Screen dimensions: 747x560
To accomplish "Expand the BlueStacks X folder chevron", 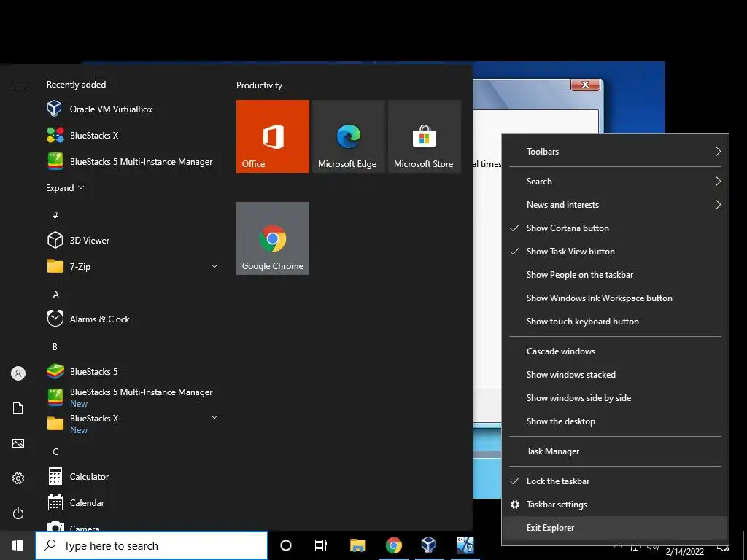I will tap(214, 417).
